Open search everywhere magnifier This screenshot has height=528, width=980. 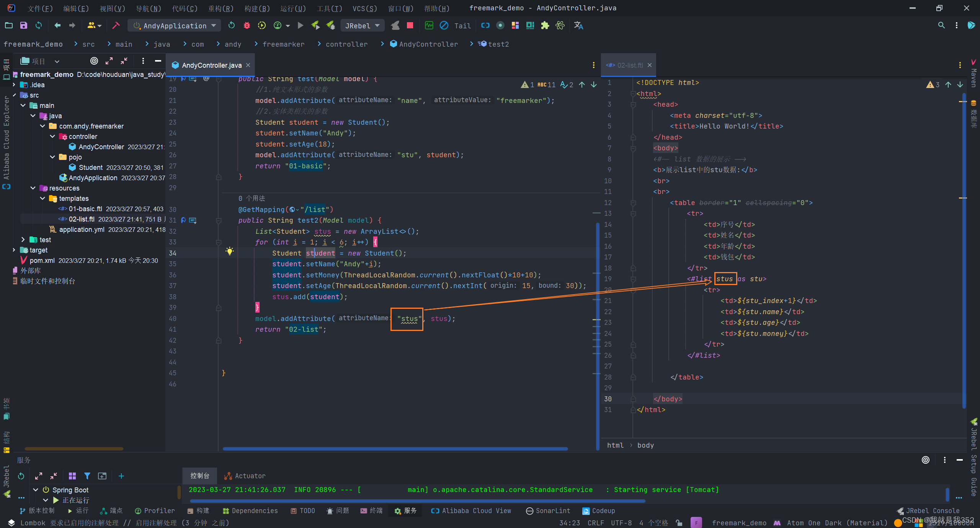(x=941, y=26)
